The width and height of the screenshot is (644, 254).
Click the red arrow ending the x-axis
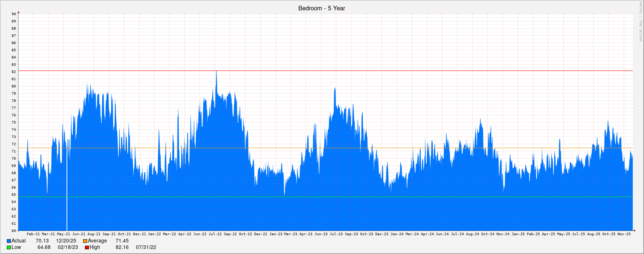click(634, 230)
